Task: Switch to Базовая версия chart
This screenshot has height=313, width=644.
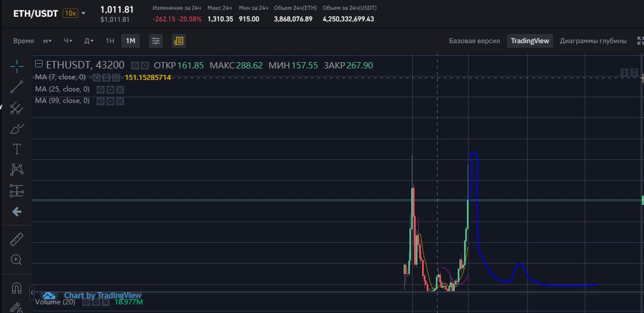Action: click(x=474, y=41)
